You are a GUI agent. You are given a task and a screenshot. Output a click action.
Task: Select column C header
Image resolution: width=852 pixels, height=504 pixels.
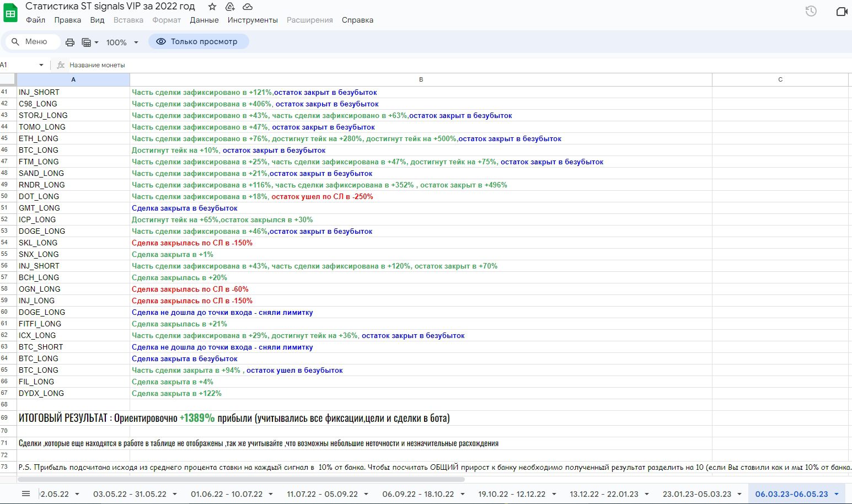point(780,79)
